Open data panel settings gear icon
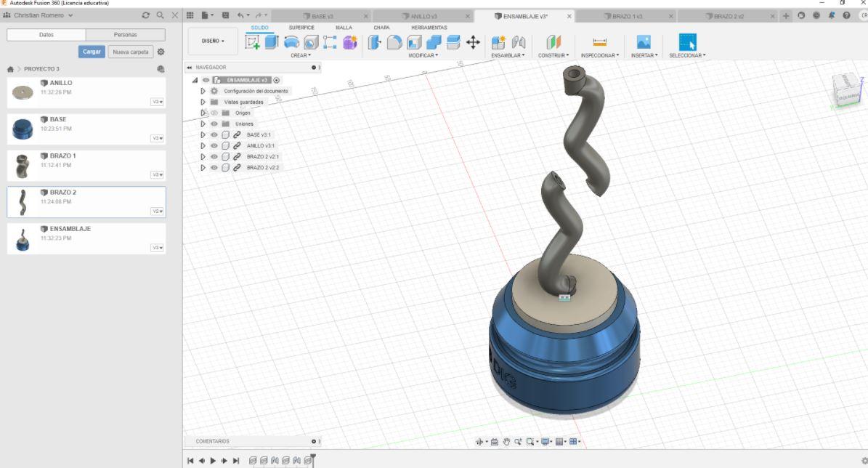This screenshot has width=868, height=468. 161,52
